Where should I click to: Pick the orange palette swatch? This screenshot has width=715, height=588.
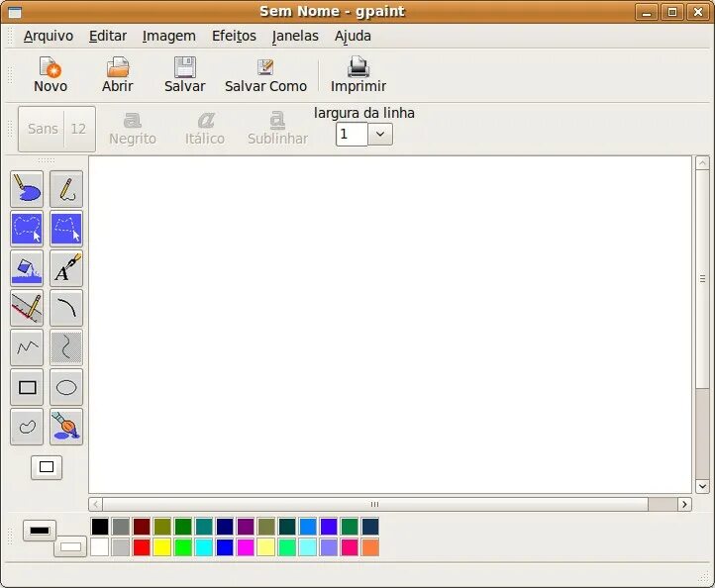(x=370, y=547)
